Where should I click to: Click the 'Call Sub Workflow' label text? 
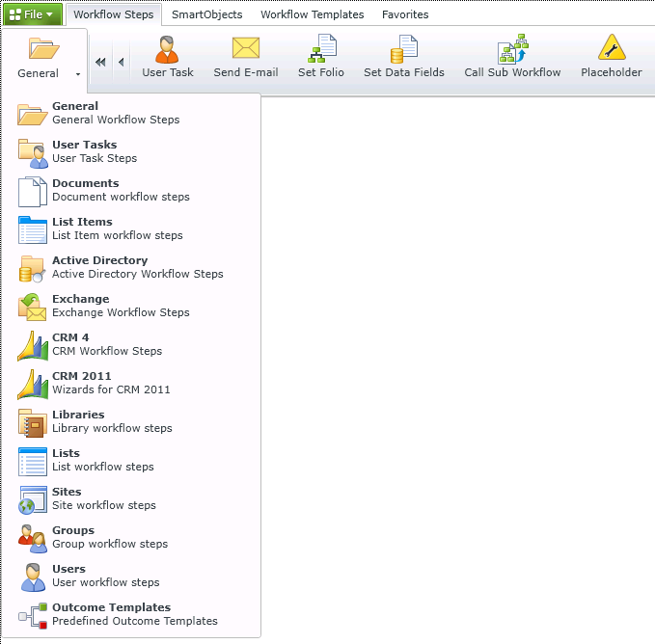(x=512, y=72)
